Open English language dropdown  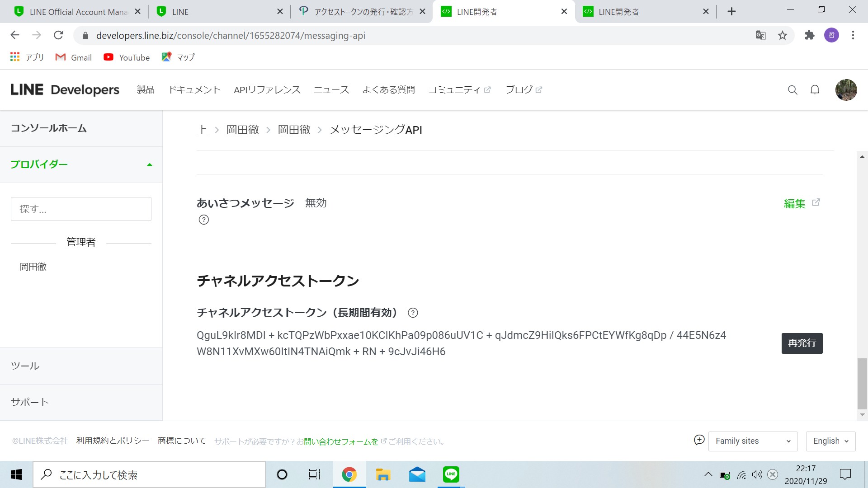click(x=830, y=441)
